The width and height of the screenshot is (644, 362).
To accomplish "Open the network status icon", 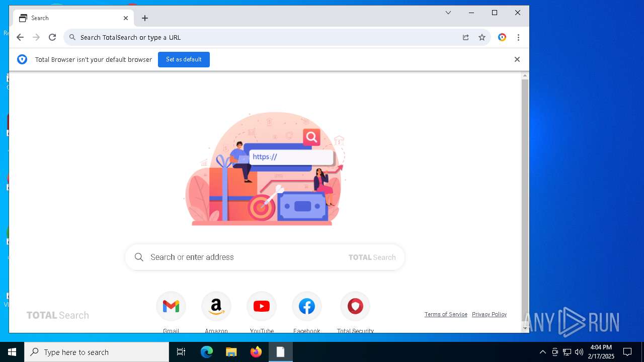I will [x=567, y=352].
